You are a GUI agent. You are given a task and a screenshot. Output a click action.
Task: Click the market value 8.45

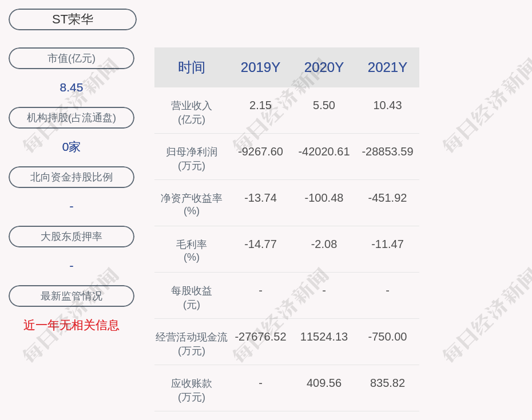(72, 87)
